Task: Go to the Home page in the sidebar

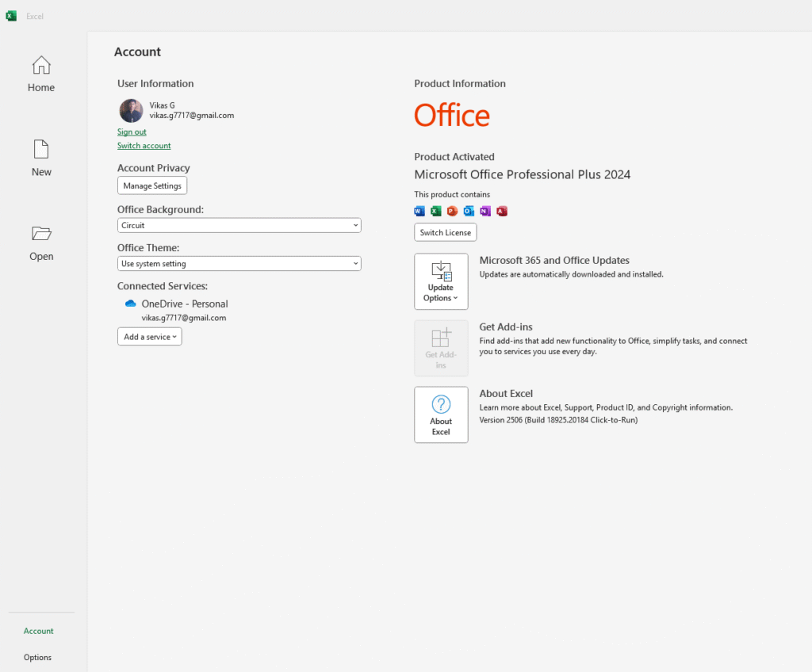Action: point(41,74)
